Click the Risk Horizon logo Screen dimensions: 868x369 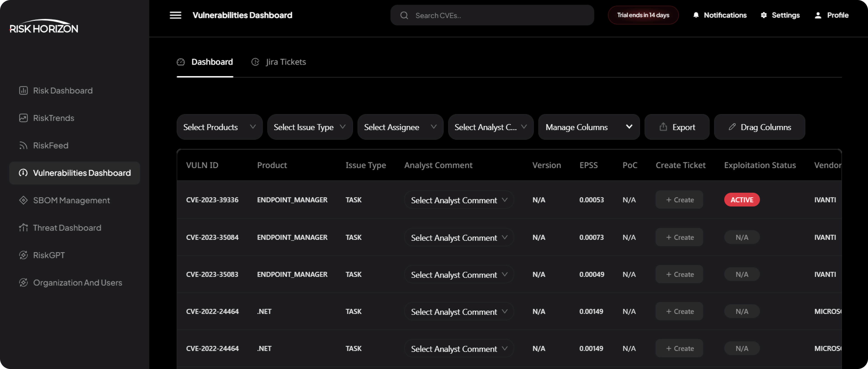pos(44,27)
